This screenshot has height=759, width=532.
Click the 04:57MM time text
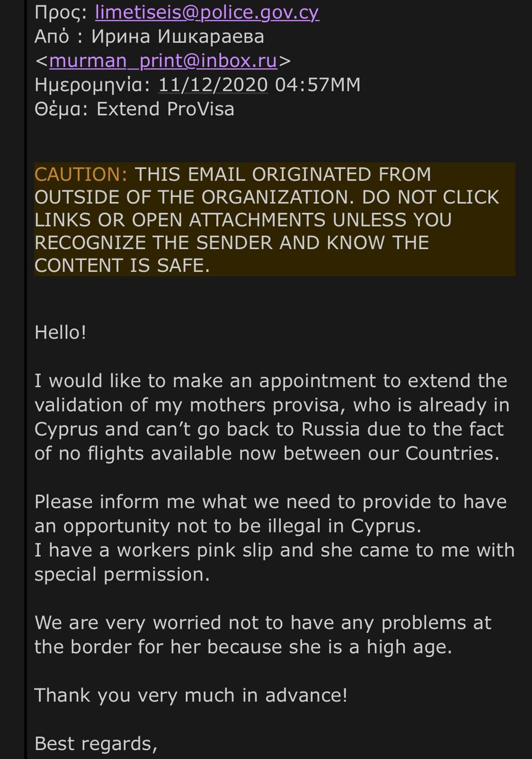[x=318, y=85]
